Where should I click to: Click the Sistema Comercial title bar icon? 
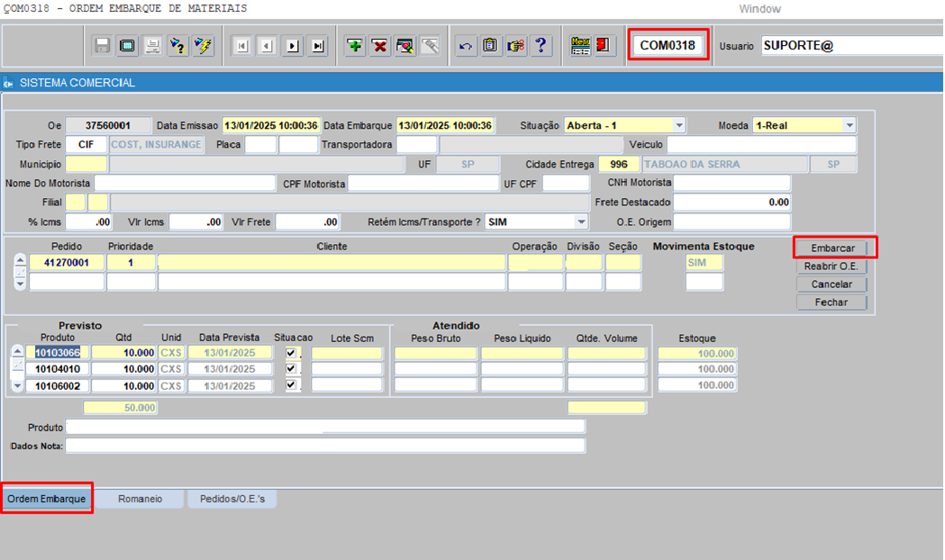pos(8,83)
